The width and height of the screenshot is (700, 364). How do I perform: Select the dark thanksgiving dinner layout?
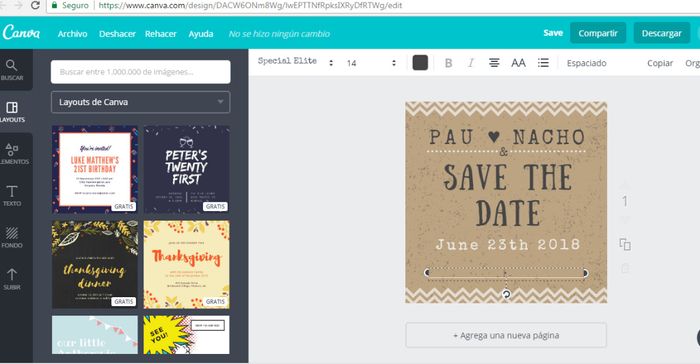pos(95,264)
